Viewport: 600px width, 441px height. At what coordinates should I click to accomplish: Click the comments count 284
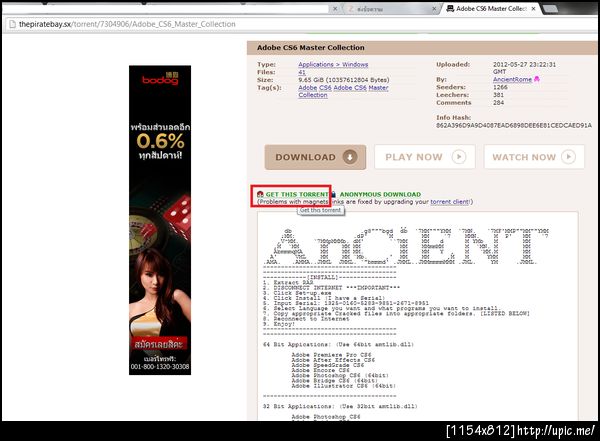498,103
